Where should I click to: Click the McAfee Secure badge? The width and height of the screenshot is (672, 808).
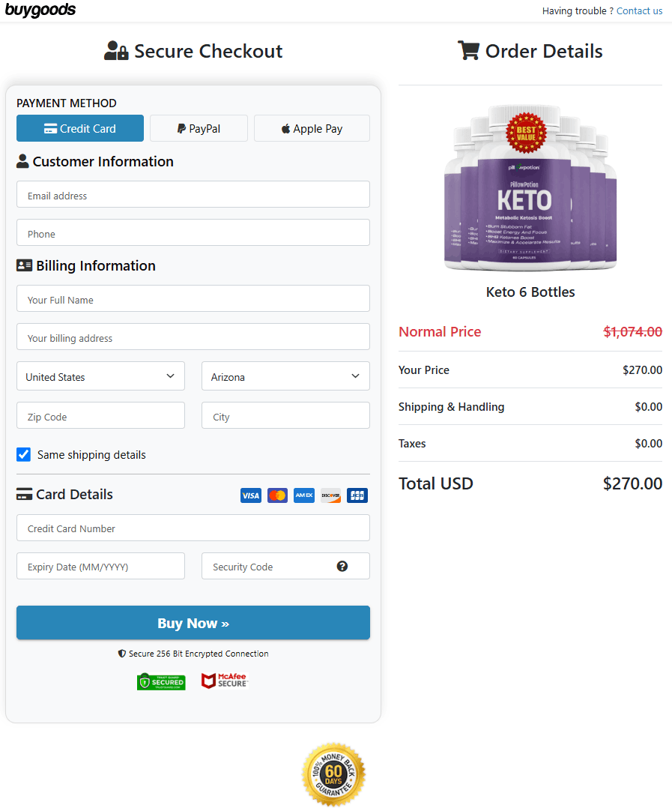(x=224, y=681)
